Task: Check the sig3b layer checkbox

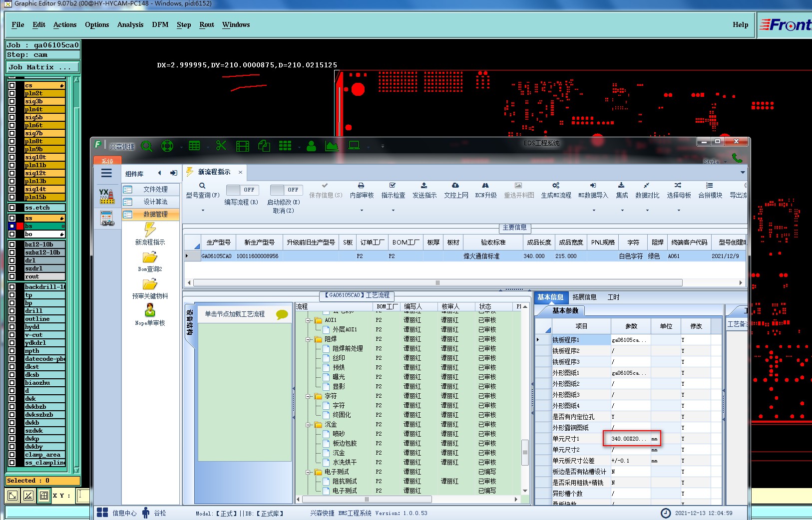Action: (12, 101)
